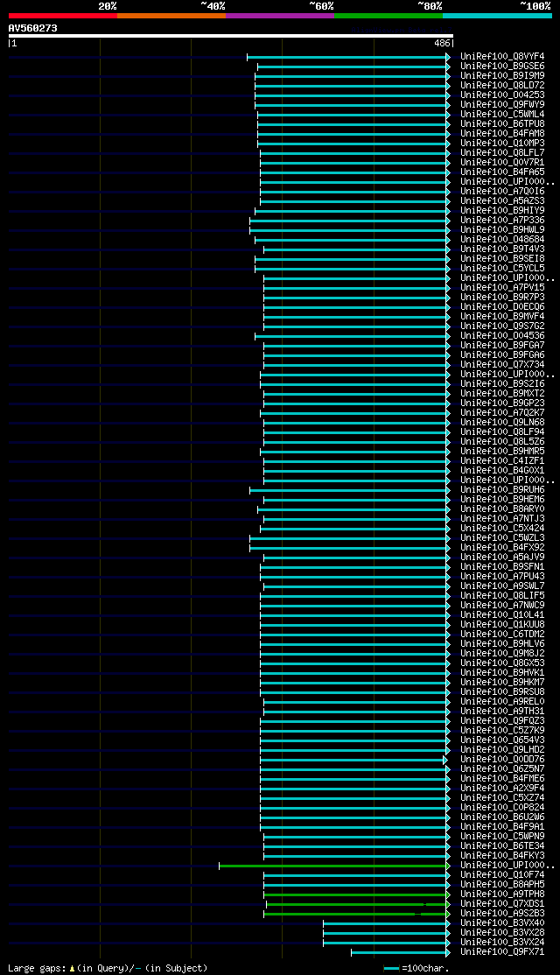560x975 pixels.
Task: Select the UniRef100_B9HIY9 label
Action: pyautogui.click(x=503, y=211)
